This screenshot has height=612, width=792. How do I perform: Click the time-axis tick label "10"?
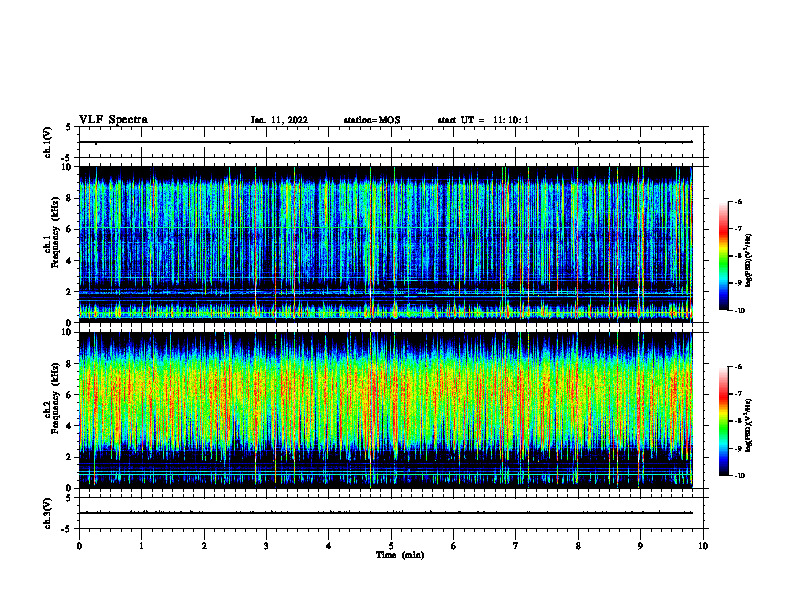point(703,546)
